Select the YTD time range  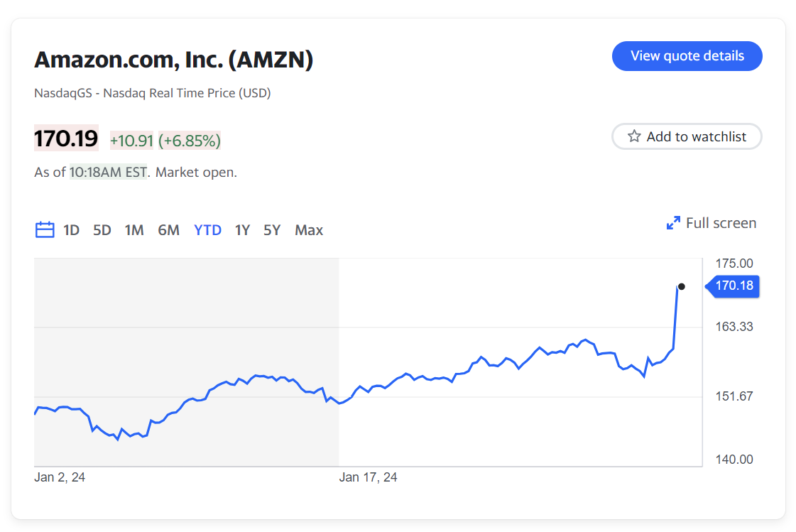tap(207, 230)
